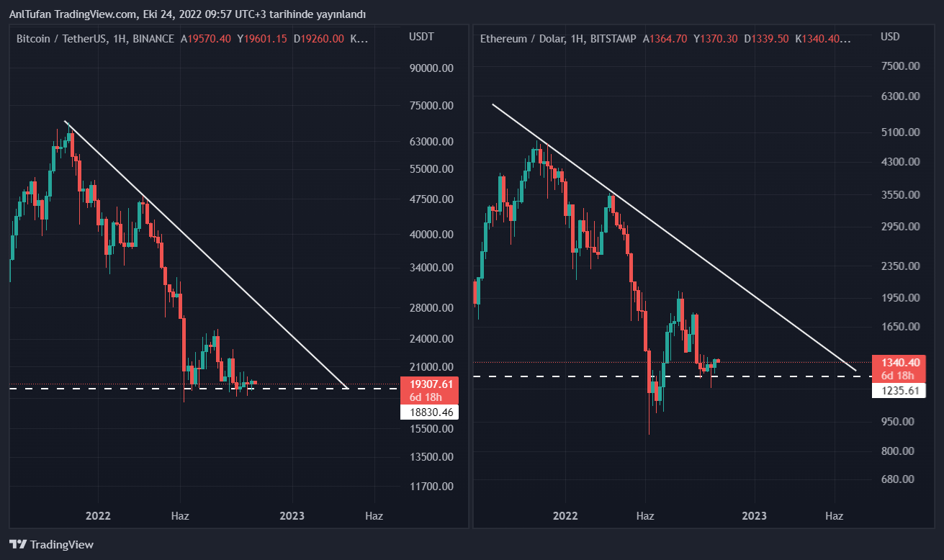Click the TradingView wordmark at the bottom

coord(62,545)
